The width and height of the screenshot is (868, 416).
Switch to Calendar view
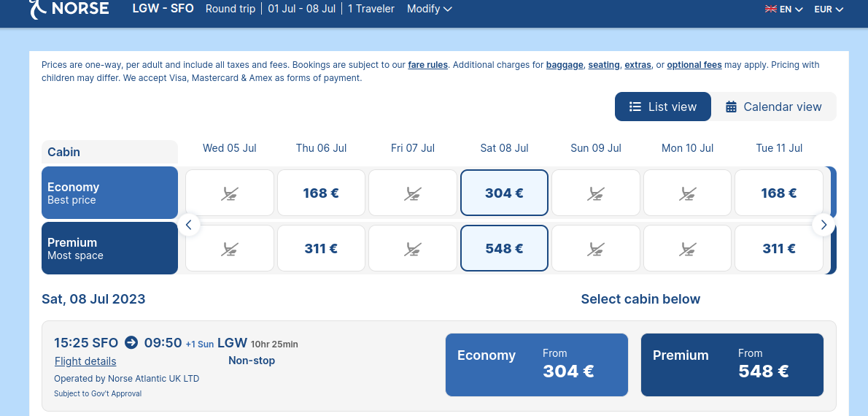774,107
